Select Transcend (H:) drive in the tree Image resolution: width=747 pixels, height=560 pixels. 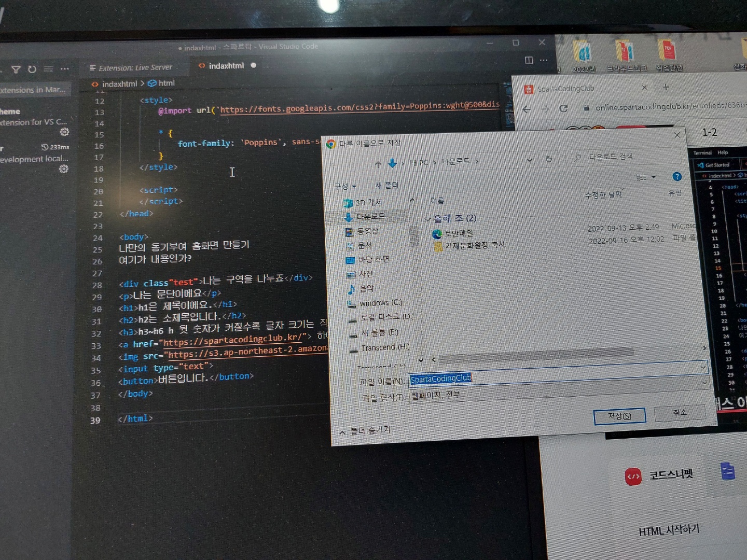point(380,347)
